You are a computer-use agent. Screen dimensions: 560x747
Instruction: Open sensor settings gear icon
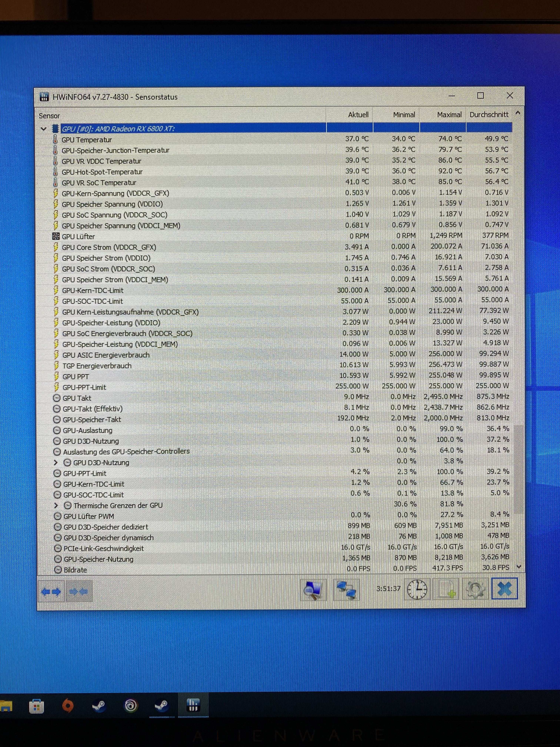click(475, 590)
